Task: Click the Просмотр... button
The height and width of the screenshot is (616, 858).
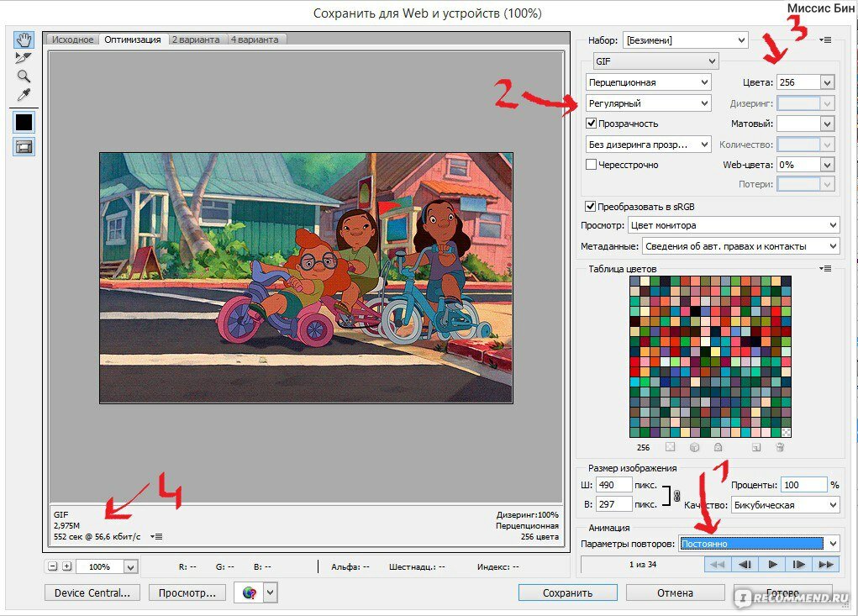Action: coord(187,592)
